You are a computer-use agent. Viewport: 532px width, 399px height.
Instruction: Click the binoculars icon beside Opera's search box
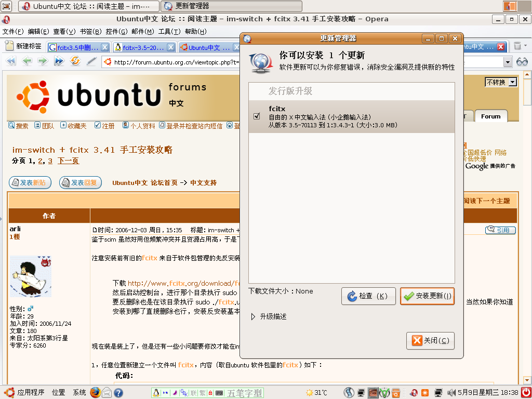[x=522, y=62]
